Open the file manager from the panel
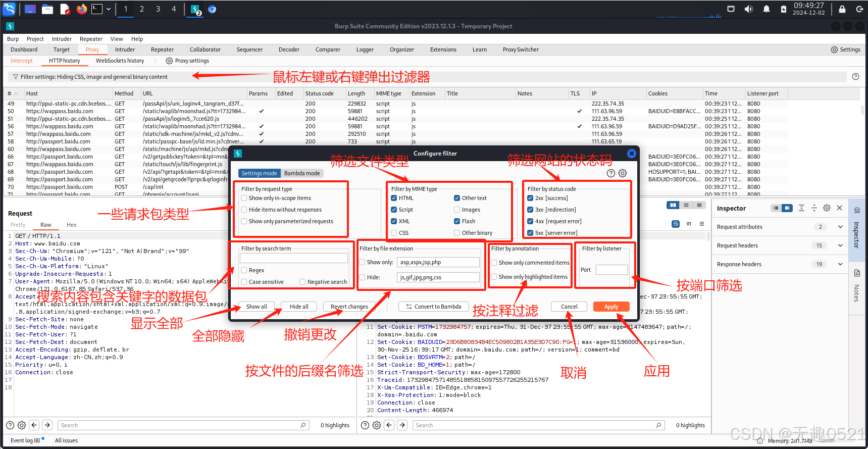The height and width of the screenshot is (449, 868). tap(47, 9)
